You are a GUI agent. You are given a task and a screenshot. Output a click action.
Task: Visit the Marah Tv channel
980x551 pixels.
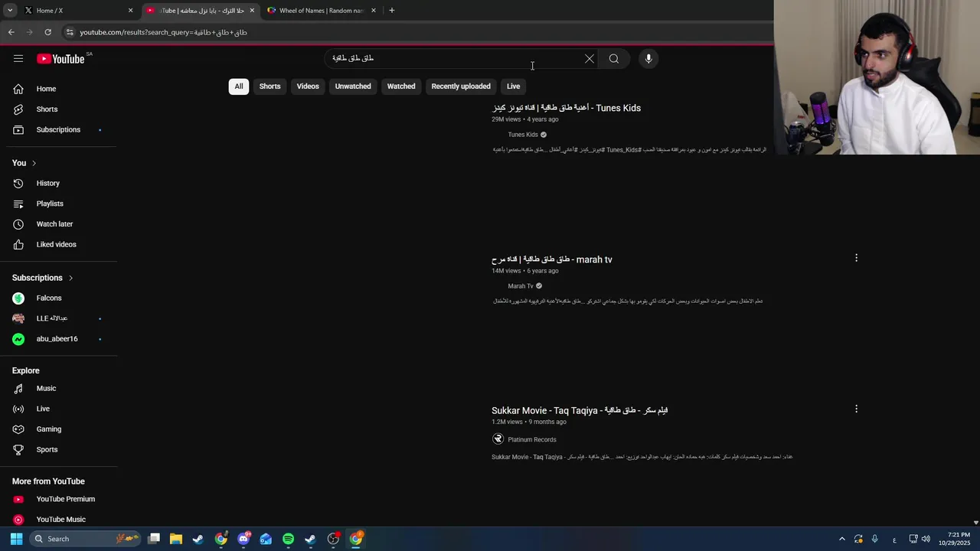pos(521,286)
